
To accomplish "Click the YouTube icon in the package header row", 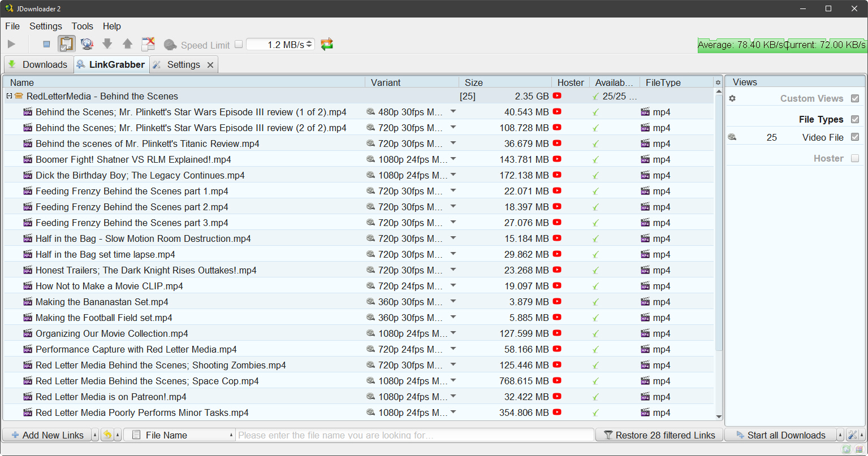I will [x=557, y=95].
